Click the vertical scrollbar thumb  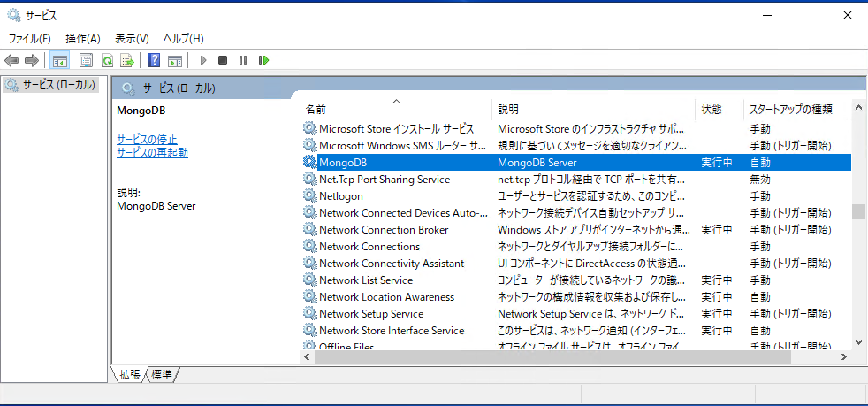[x=858, y=211]
